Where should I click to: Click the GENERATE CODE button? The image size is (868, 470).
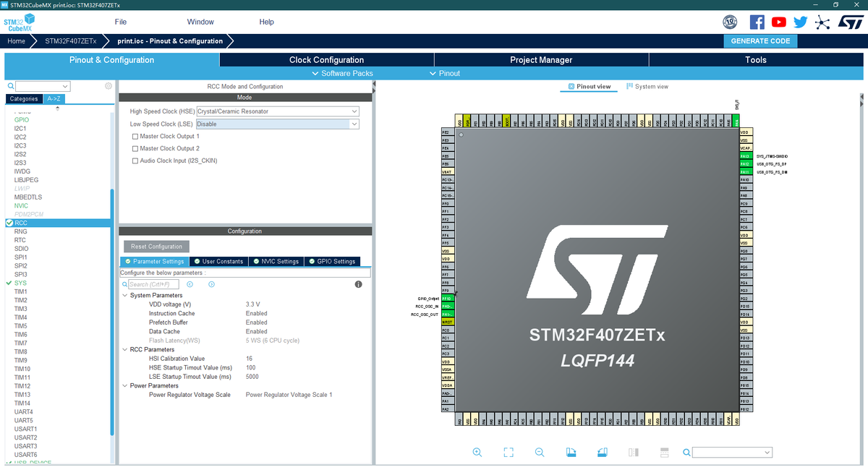(x=760, y=41)
